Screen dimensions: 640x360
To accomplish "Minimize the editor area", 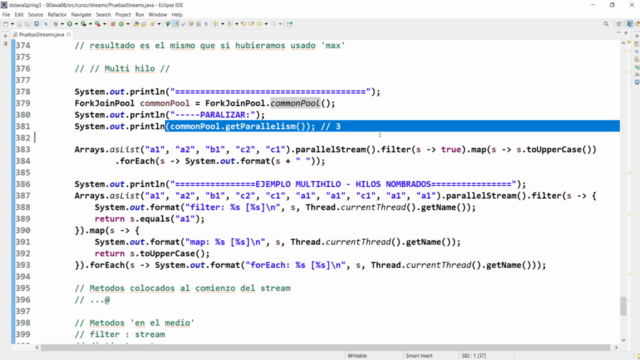I will (x=618, y=33).
